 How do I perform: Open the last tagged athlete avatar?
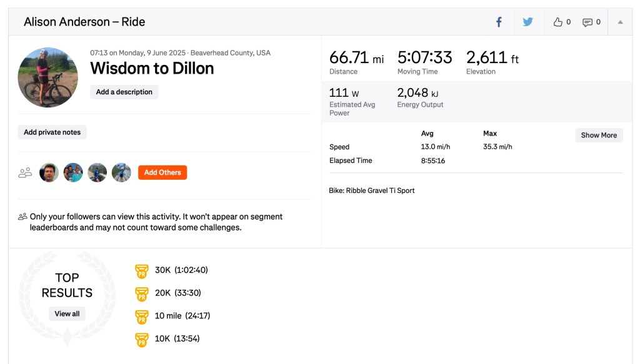point(121,173)
